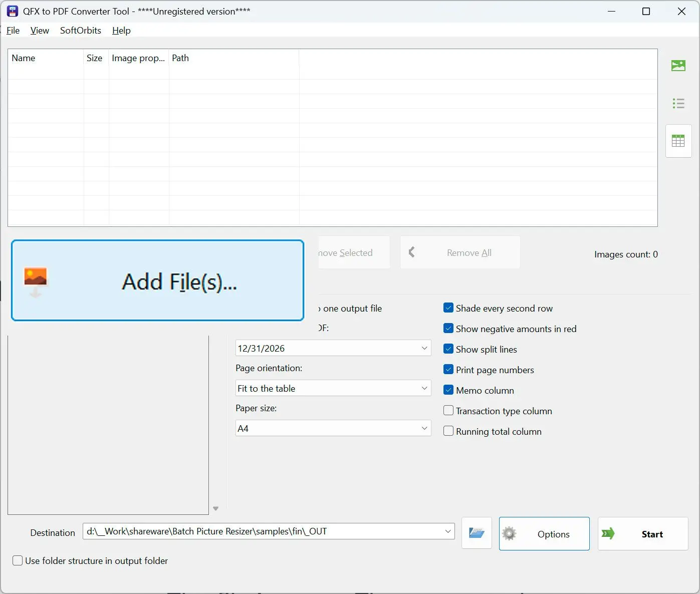The width and height of the screenshot is (700, 594).
Task: Expand the Paper size A4 dropdown
Action: coord(333,428)
